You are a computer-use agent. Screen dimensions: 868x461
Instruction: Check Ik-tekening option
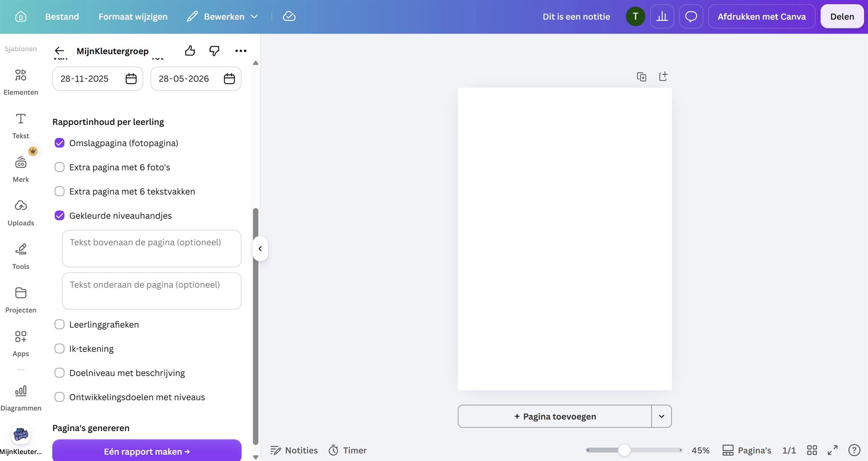pyautogui.click(x=59, y=349)
